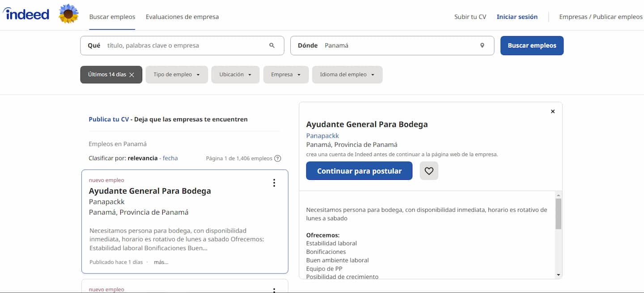Click scrollbar down arrow in job description
This screenshot has height=293, width=644.
click(558, 274)
